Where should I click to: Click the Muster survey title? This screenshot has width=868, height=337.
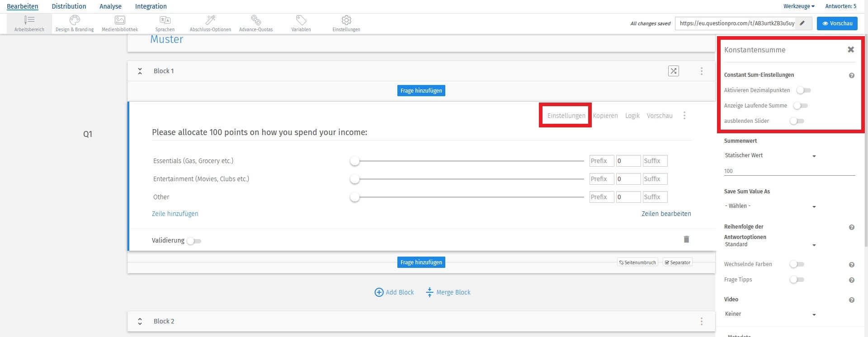[x=166, y=39]
